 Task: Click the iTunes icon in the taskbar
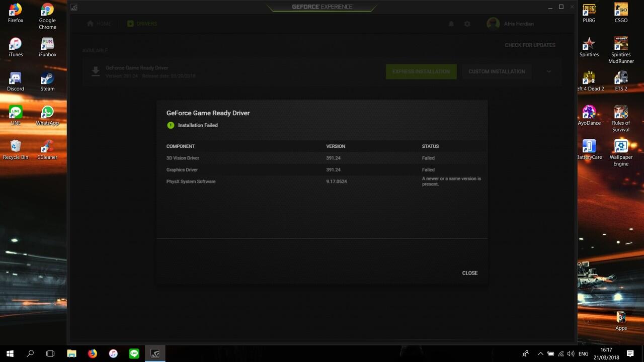[113, 353]
